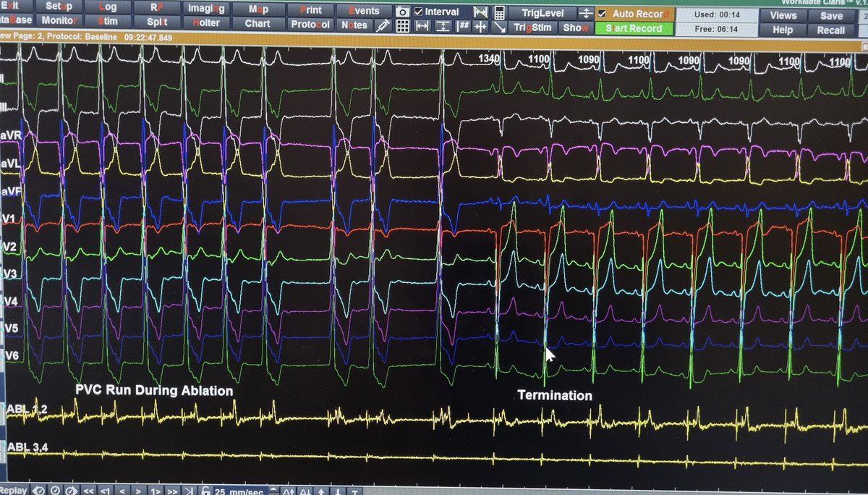Image resolution: width=868 pixels, height=495 pixels.
Task: Click the up arrow icon in bottom bar
Action: [x=321, y=490]
